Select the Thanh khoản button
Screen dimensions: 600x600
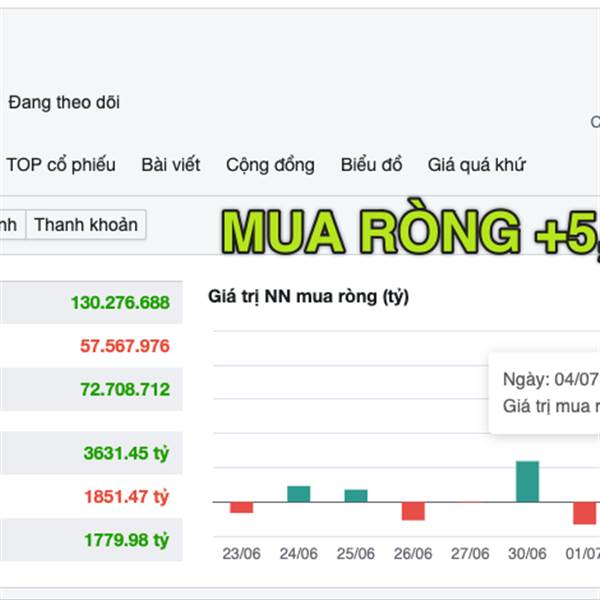coord(86,224)
